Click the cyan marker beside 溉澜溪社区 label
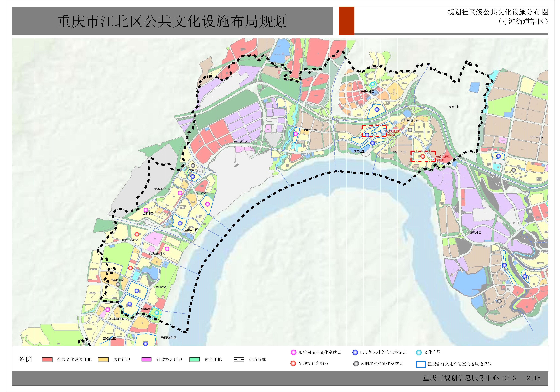This screenshot has height=392, width=560. point(157,312)
